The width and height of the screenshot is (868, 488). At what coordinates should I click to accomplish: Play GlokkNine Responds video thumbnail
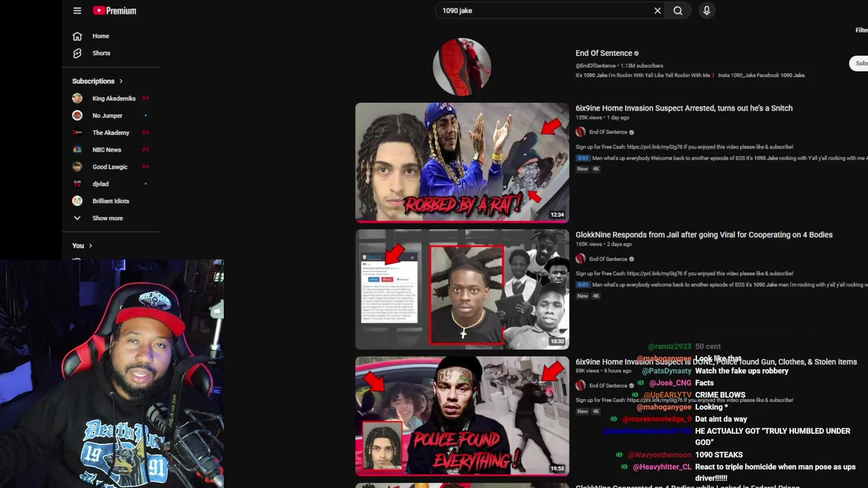[462, 289]
